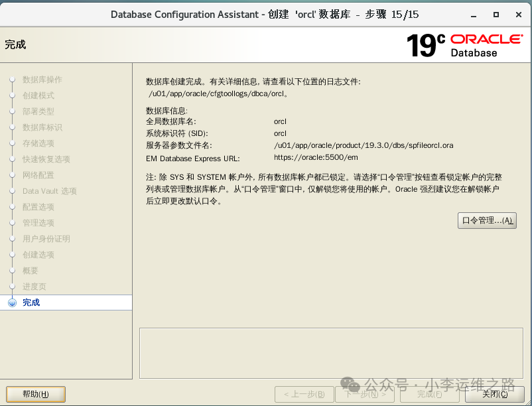Select the 管理选项 step in the sidebar
This screenshot has width=532, height=406.
pos(38,223)
